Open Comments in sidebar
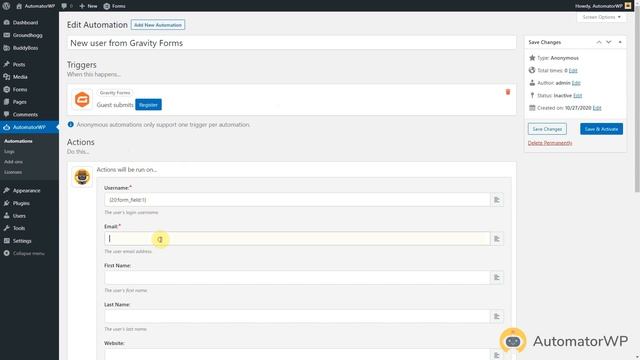The image size is (640, 360). [25, 115]
